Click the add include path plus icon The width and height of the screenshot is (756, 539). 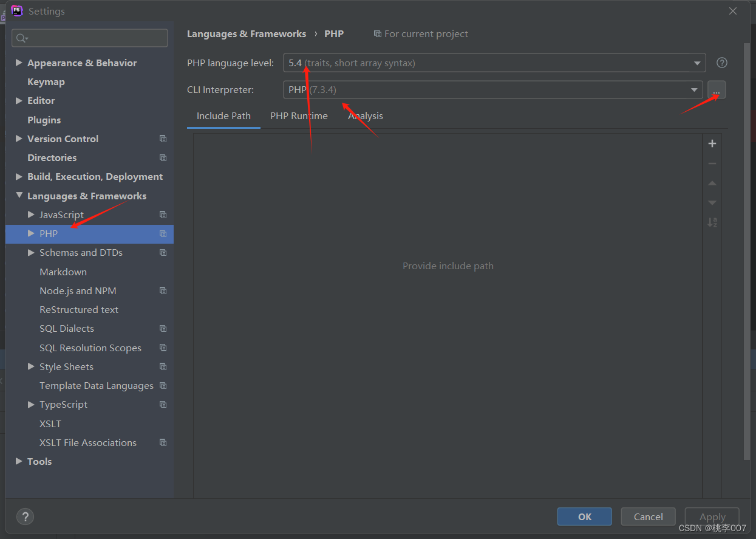click(712, 143)
